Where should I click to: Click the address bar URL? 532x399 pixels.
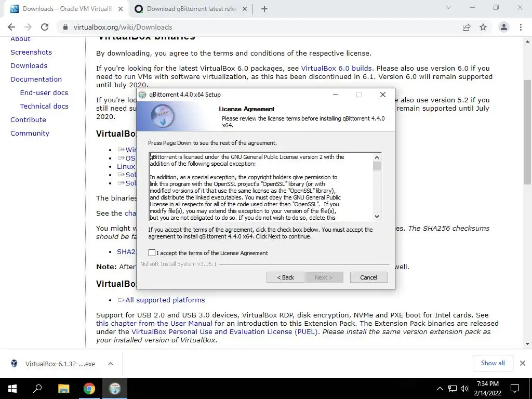pos(123,27)
